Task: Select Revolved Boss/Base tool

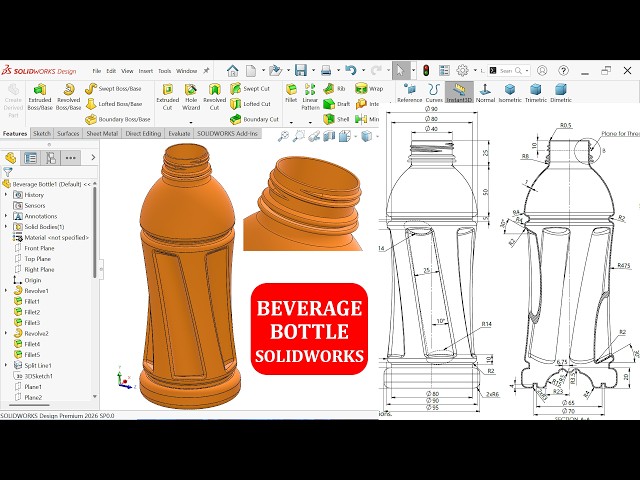Action: click(68, 97)
